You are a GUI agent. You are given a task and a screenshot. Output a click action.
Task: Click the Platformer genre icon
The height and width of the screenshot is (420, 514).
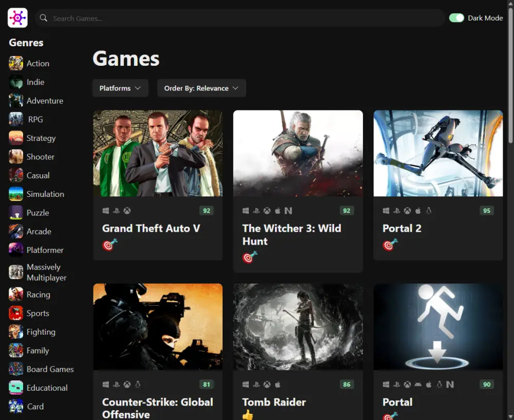(x=16, y=250)
